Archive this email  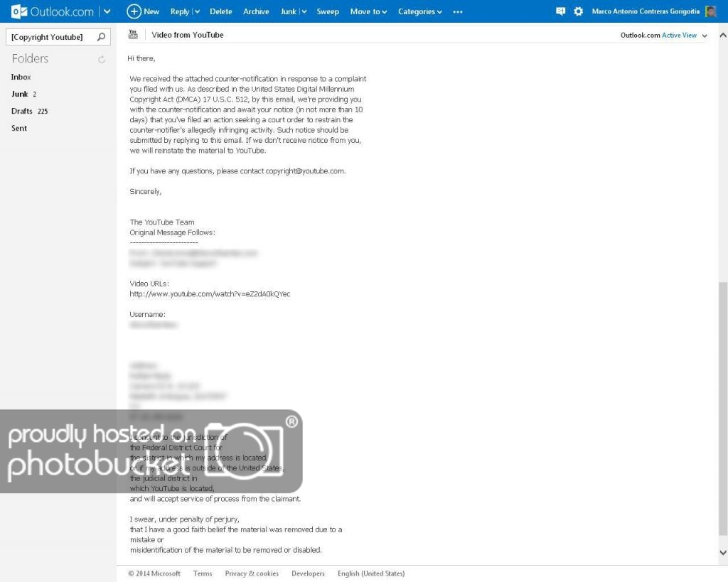click(256, 11)
